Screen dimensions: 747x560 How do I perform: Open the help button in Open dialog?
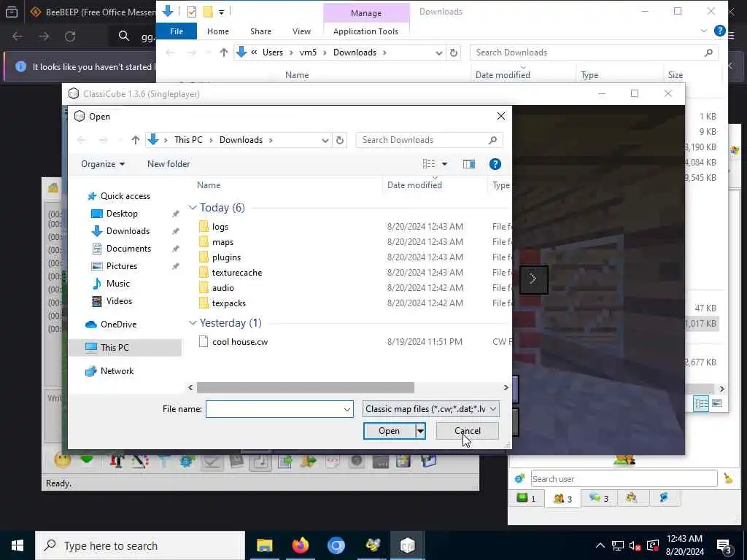(495, 164)
